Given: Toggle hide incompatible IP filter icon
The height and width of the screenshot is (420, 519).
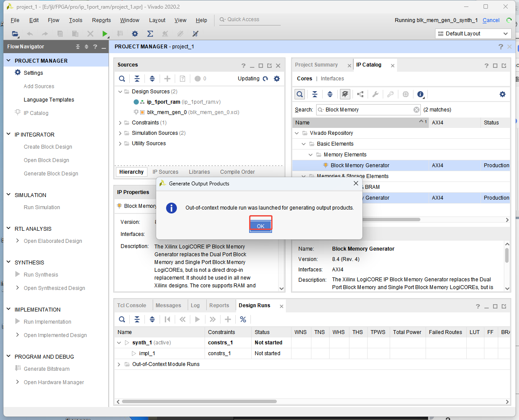Looking at the screenshot, I should coord(345,94).
